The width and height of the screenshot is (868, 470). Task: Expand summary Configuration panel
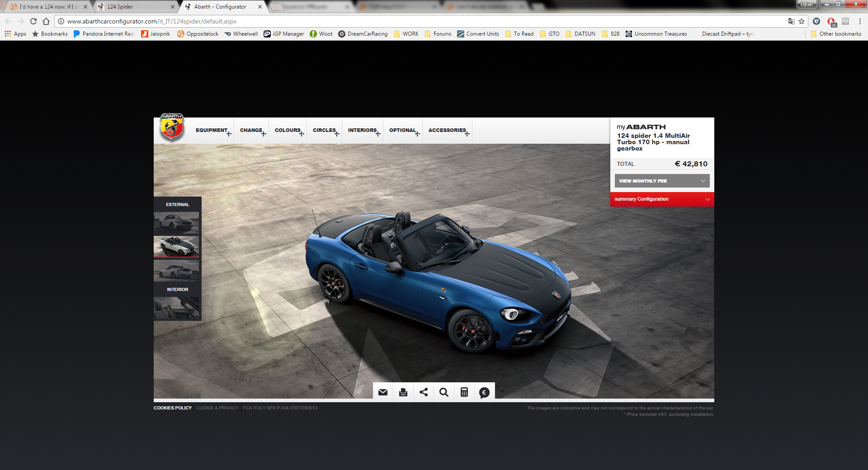click(662, 199)
